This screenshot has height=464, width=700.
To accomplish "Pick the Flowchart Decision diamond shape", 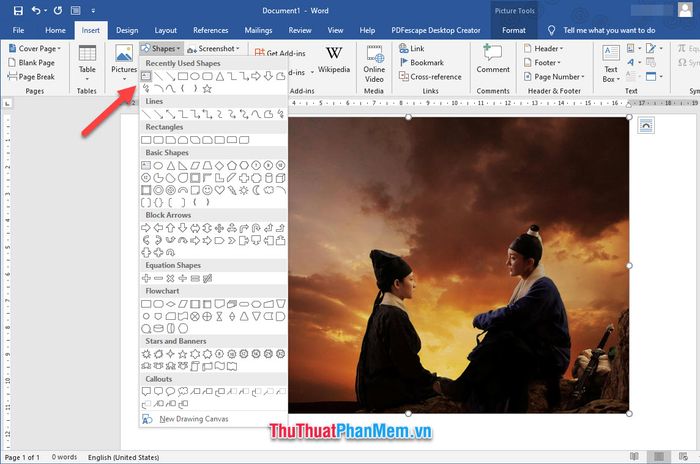I will coord(170,304).
